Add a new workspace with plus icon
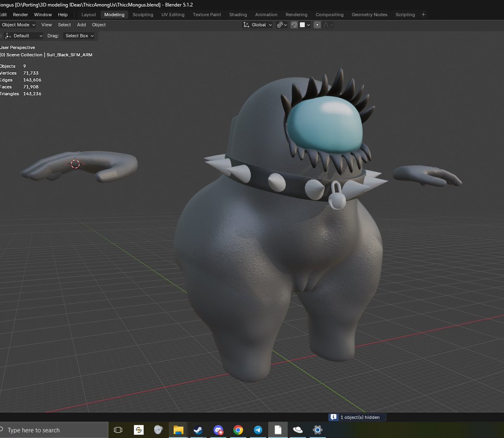Image resolution: width=504 pixels, height=438 pixels. click(x=423, y=15)
